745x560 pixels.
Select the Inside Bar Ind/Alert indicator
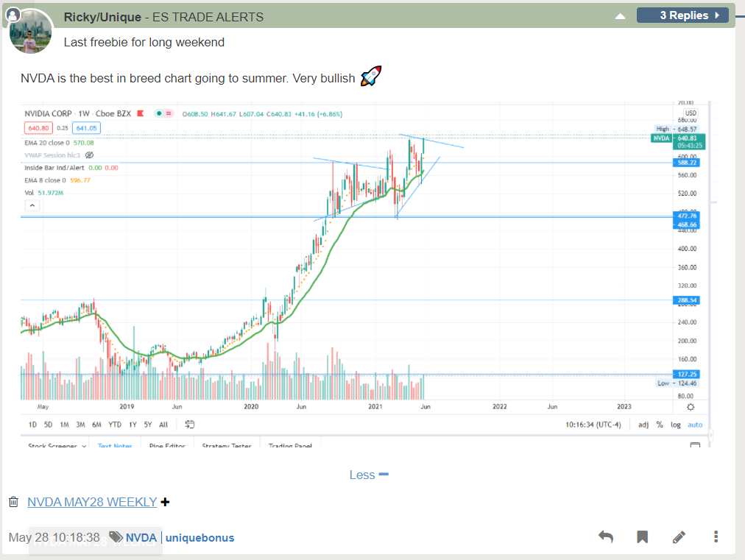click(71, 168)
